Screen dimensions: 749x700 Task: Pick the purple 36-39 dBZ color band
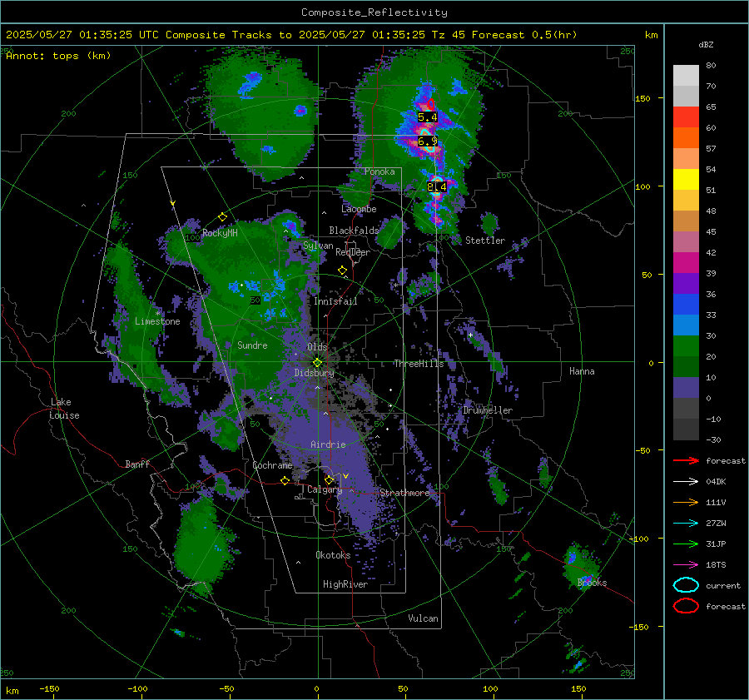[686, 284]
